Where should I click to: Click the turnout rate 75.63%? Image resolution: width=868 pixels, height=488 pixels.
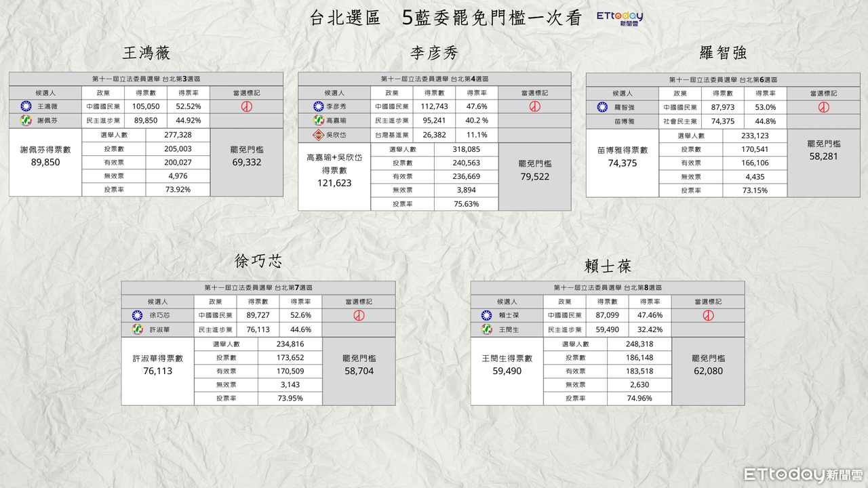tap(466, 204)
